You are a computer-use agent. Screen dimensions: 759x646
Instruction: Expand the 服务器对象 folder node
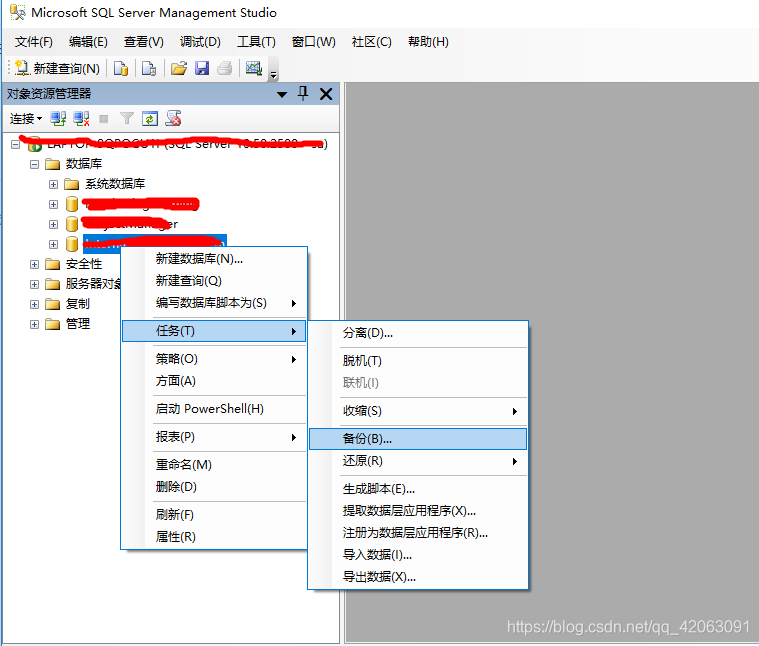(34, 284)
